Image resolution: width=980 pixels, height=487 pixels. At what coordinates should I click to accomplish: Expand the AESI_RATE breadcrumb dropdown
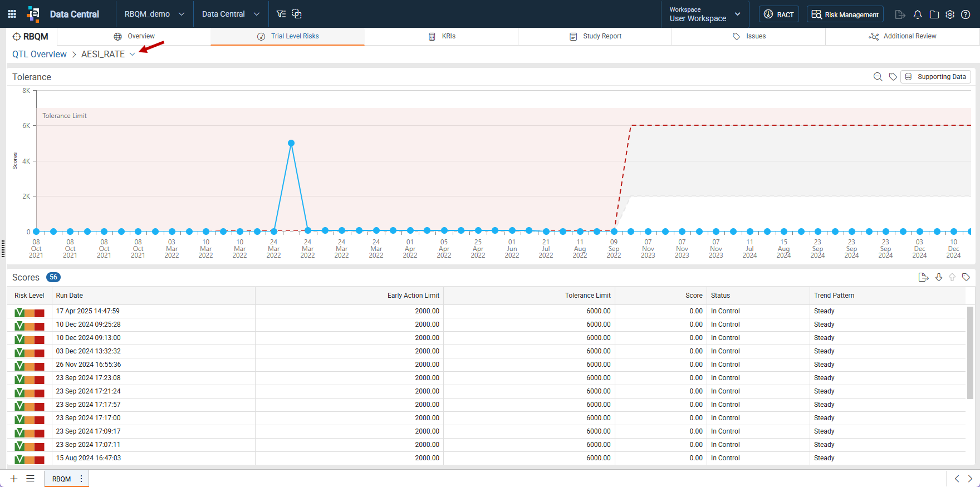click(133, 54)
